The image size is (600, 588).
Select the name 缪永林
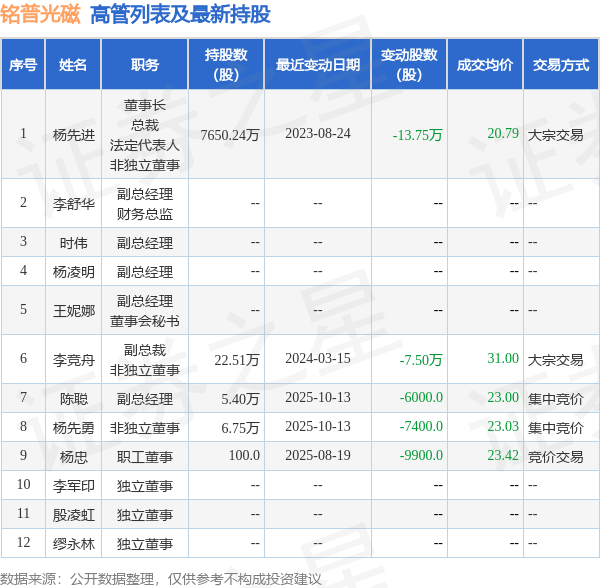[x=73, y=544]
